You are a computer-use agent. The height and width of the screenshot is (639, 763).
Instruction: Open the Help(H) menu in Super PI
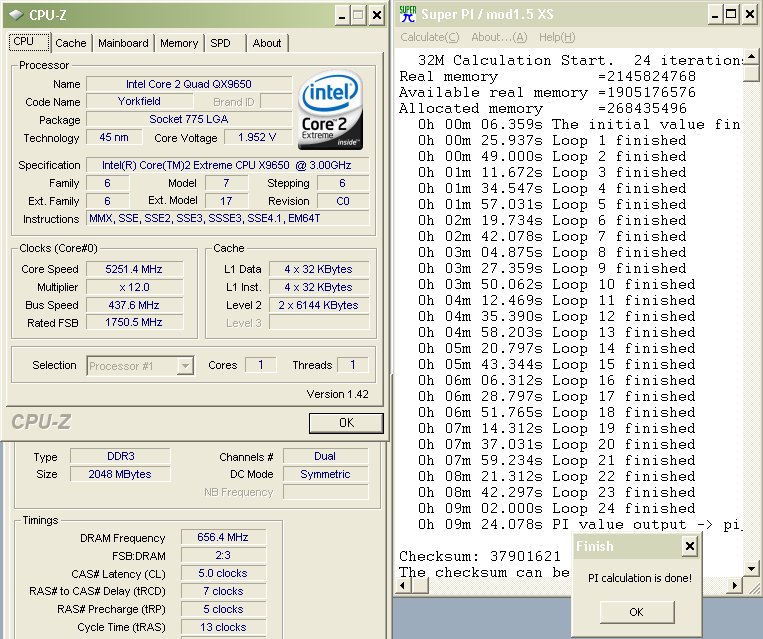557,37
